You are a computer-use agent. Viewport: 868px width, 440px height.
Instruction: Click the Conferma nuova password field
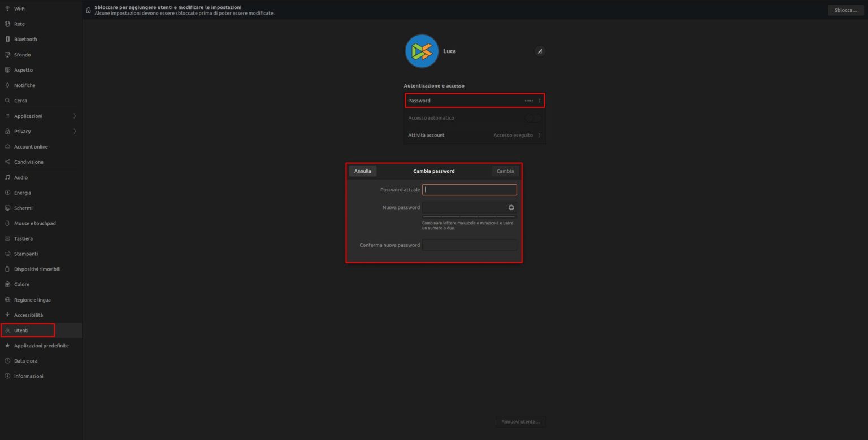coord(470,245)
